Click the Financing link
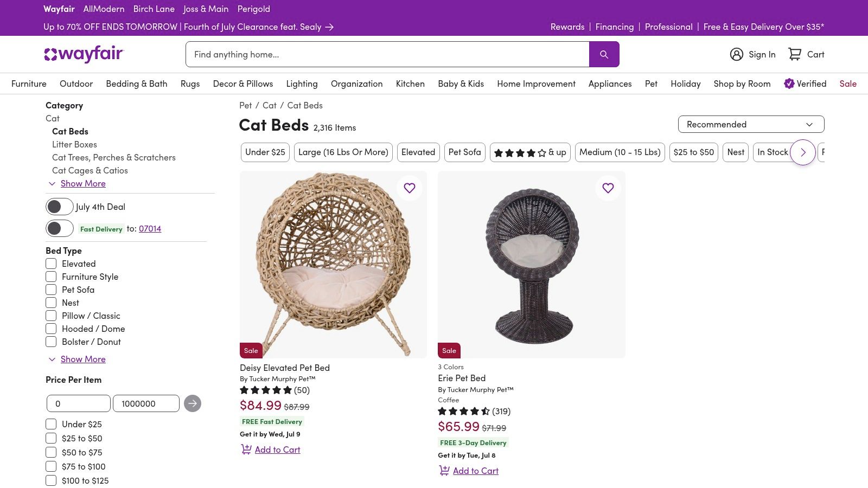The width and height of the screenshot is (868, 488). (x=614, y=27)
